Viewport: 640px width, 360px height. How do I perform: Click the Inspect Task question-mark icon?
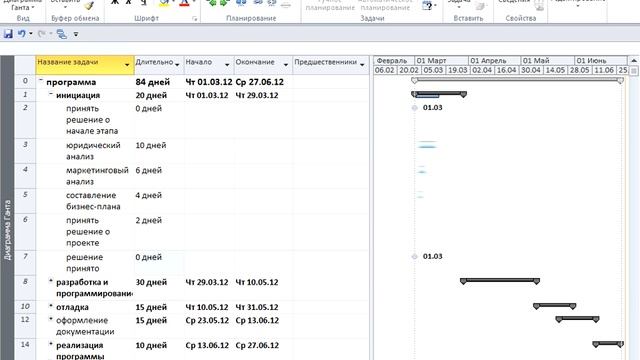click(x=427, y=5)
